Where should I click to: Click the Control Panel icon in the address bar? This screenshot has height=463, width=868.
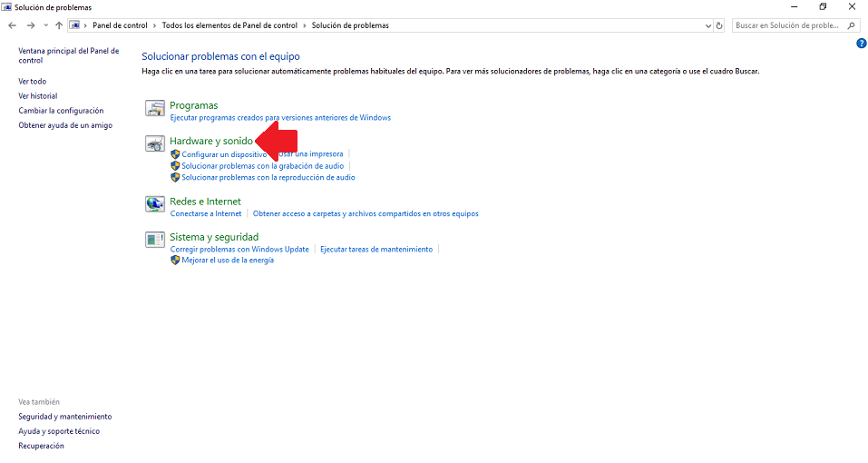click(x=74, y=25)
